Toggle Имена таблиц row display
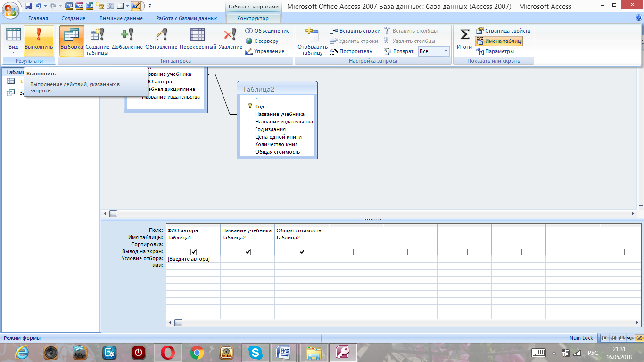 point(499,41)
